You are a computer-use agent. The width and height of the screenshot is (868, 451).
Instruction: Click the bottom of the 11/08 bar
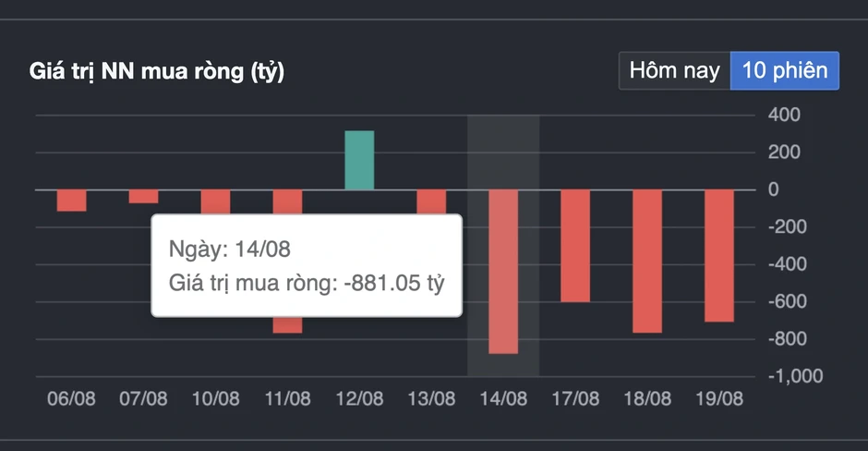coord(287,325)
